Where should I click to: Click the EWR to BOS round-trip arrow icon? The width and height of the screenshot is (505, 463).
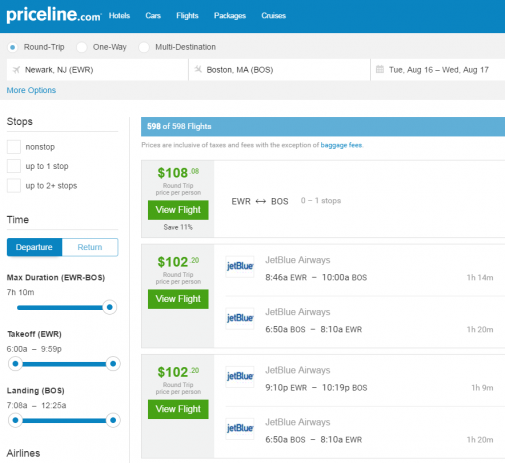pyautogui.click(x=261, y=201)
